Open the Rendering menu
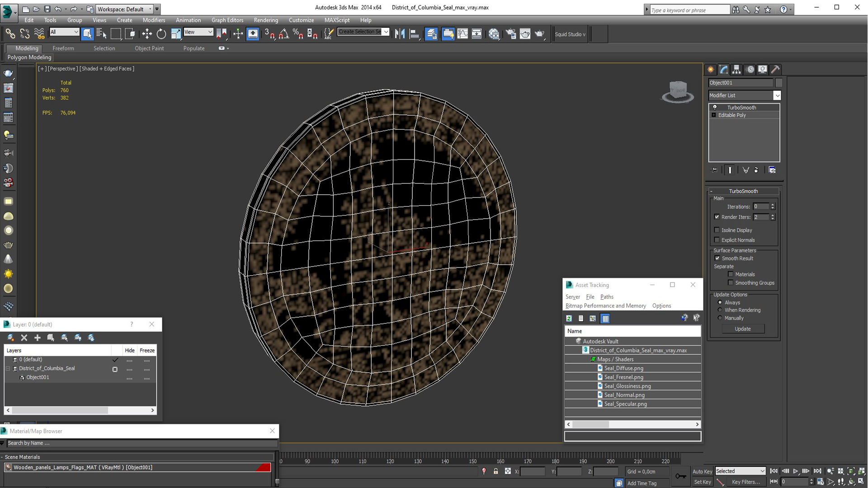Viewport: 868px width, 488px height. pyautogui.click(x=266, y=20)
